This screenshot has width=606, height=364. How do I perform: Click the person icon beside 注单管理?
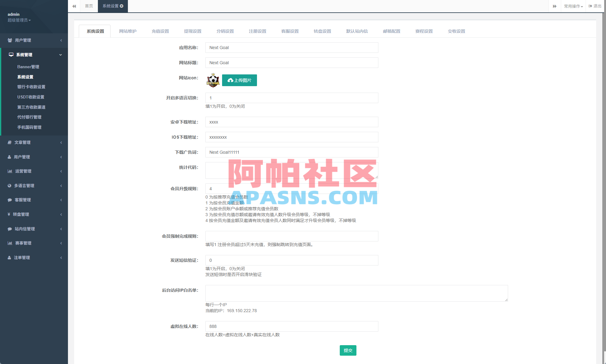tap(9, 257)
